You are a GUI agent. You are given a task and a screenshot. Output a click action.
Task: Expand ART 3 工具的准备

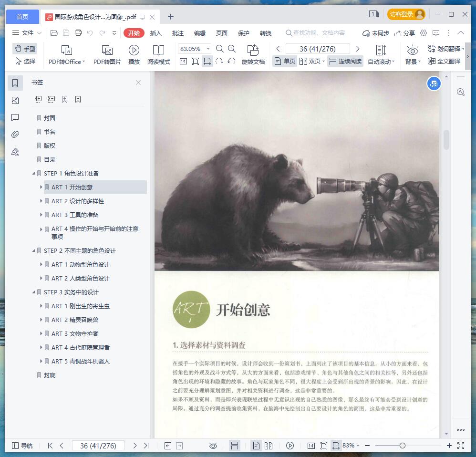(41, 215)
